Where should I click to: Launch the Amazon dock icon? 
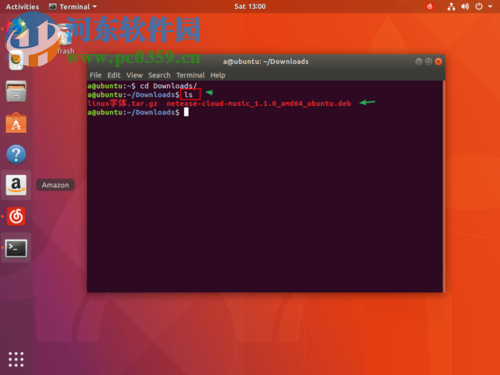point(16,185)
